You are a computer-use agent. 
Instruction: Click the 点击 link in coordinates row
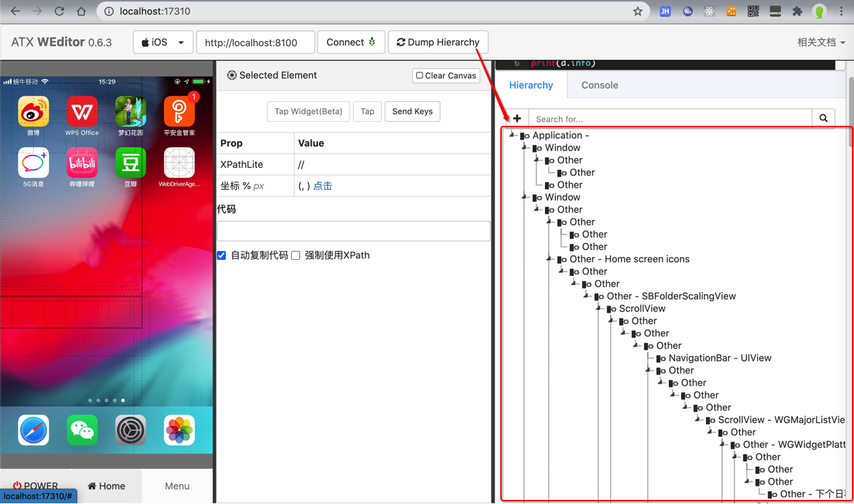pyautogui.click(x=323, y=186)
